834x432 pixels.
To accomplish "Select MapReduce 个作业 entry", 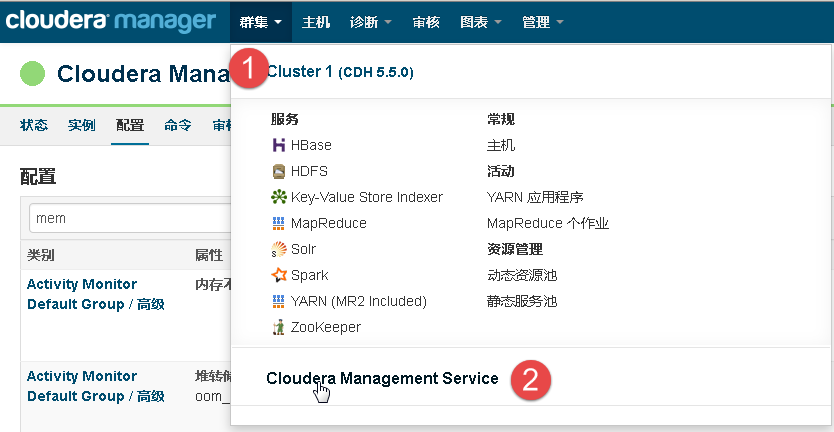I will (548, 223).
